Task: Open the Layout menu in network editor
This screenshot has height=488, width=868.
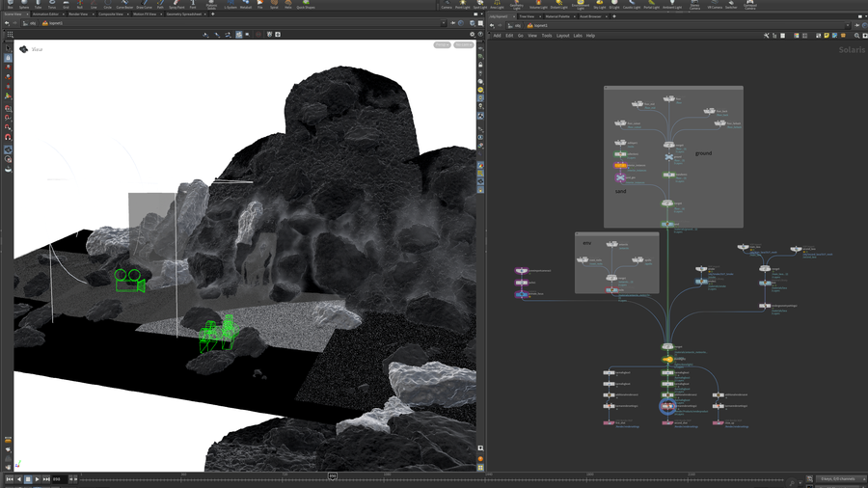Action: (562, 36)
